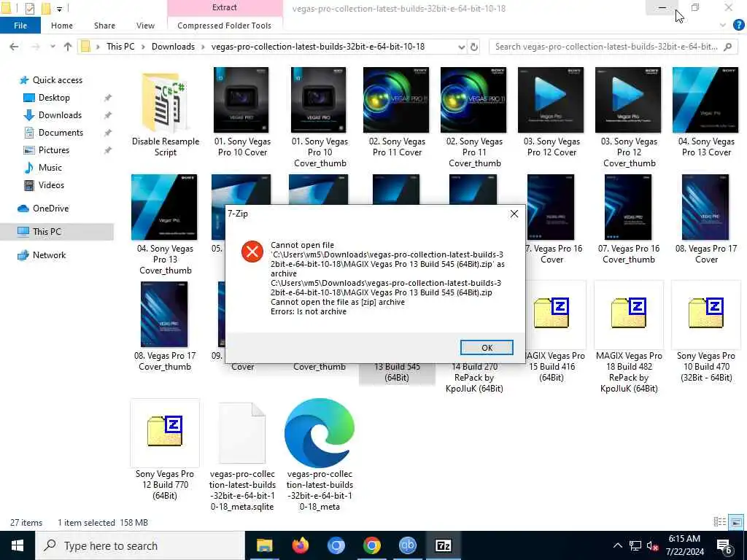The image size is (747, 560).
Task: Click the Extract contextual tab
Action: tap(225, 7)
